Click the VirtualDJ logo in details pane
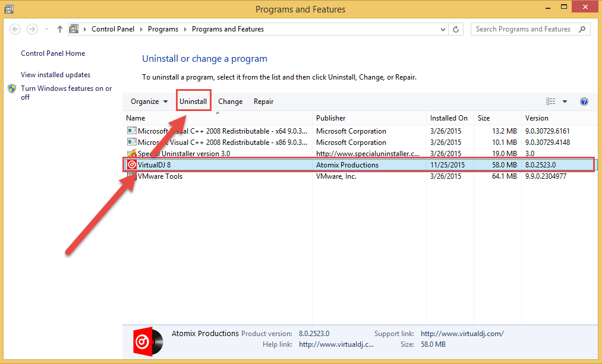Viewport: 602px width, 364px height. pyautogui.click(x=148, y=341)
